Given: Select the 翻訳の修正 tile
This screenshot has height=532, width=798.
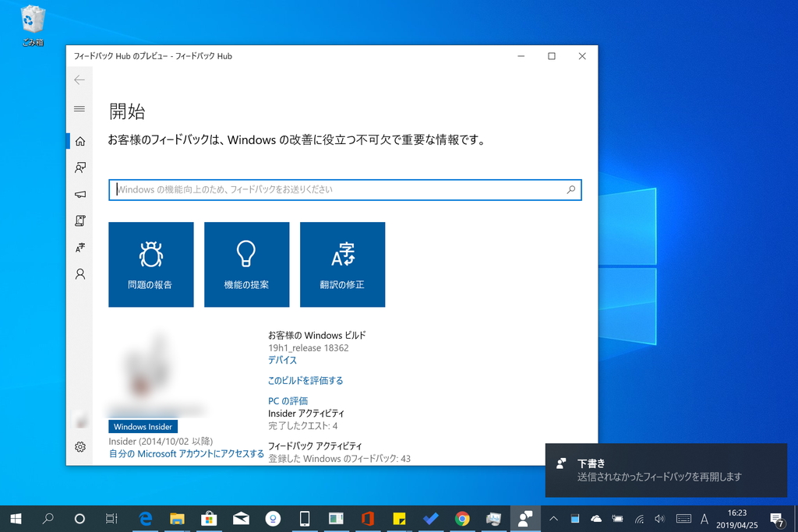Looking at the screenshot, I should (x=343, y=265).
